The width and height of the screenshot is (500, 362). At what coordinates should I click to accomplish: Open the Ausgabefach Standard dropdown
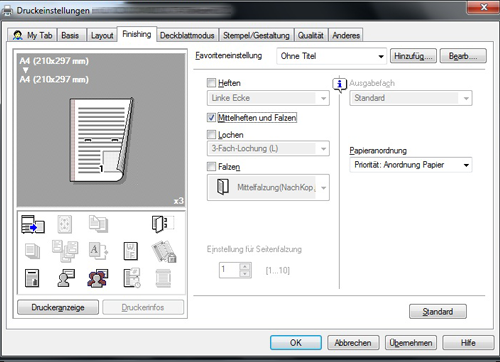click(x=411, y=98)
